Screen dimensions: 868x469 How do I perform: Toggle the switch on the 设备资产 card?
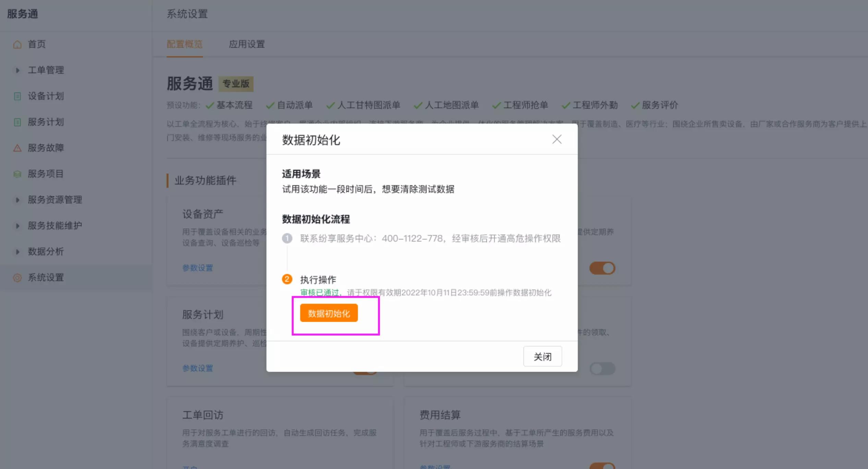point(602,268)
